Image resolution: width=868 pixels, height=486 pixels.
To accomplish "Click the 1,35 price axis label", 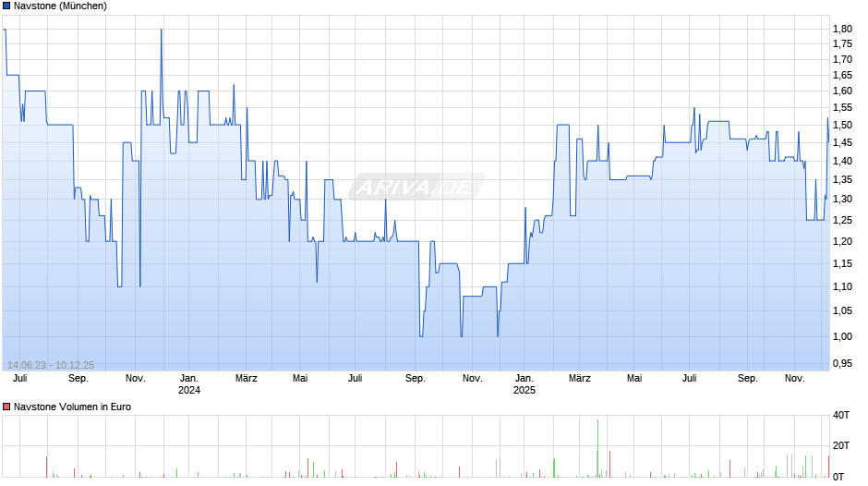I will [842, 179].
